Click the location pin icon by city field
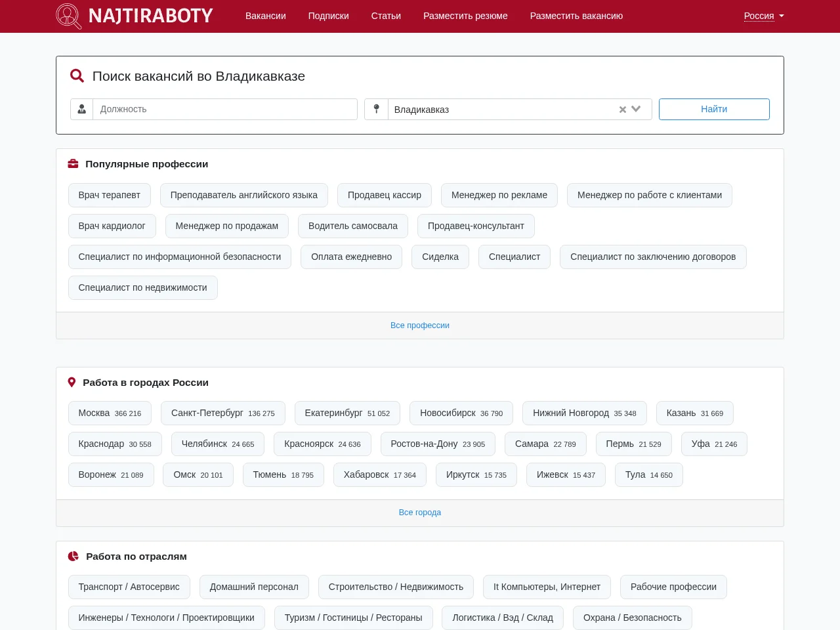The width and height of the screenshot is (840, 630). click(376, 109)
